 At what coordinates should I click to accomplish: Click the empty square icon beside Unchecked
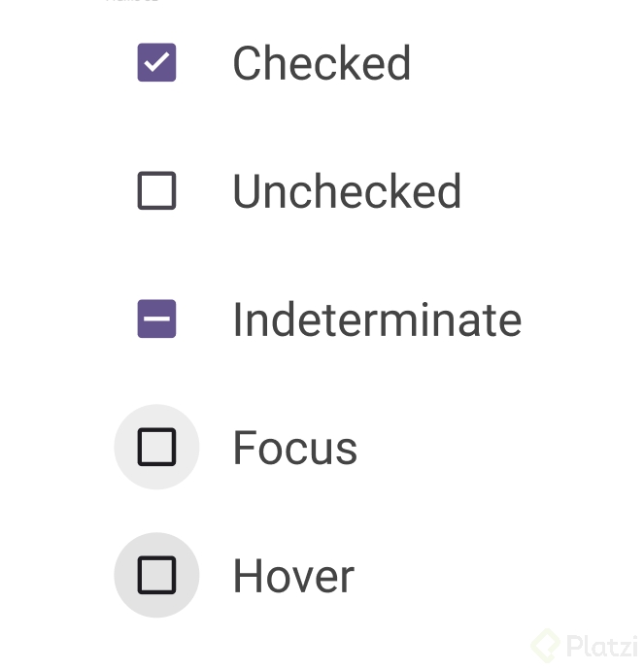tap(156, 191)
